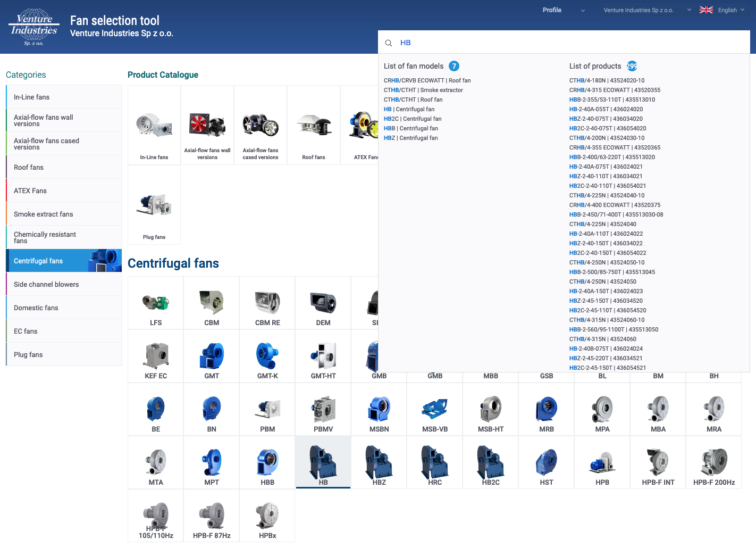756x555 pixels.
Task: Open the HBZ fan model tile
Action: pyautogui.click(x=379, y=462)
